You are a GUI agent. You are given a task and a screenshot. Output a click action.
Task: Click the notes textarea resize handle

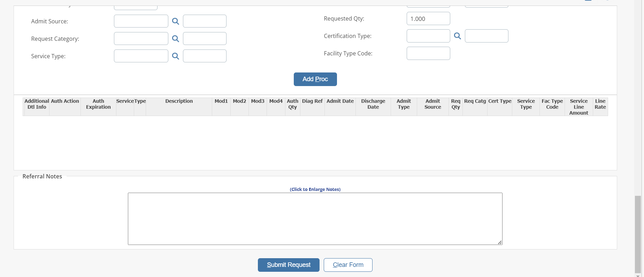pos(500,242)
